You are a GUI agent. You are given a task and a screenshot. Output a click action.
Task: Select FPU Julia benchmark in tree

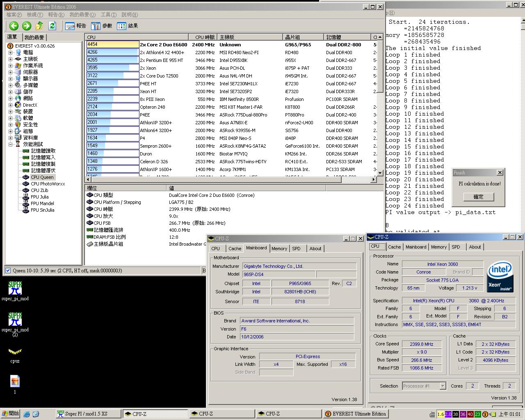[36, 197]
